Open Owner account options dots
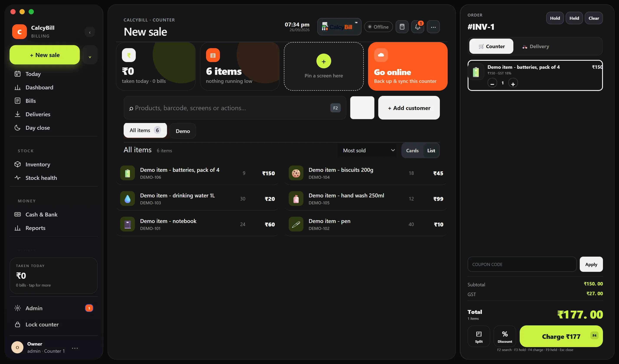Image resolution: width=619 pixels, height=364 pixels. [x=75, y=348]
